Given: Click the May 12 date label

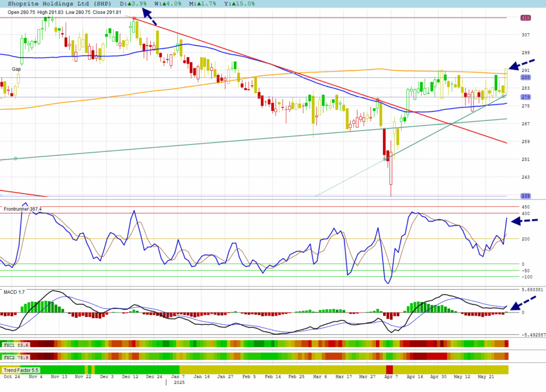Looking at the screenshot, I should (462, 377).
